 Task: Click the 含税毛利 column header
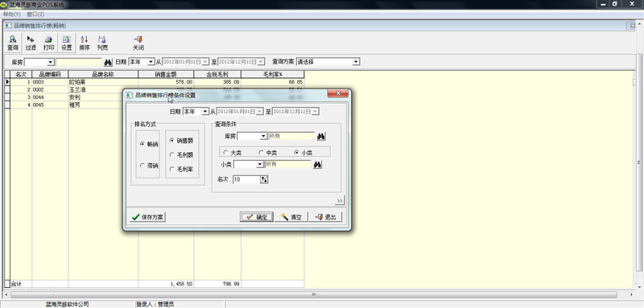pos(217,74)
